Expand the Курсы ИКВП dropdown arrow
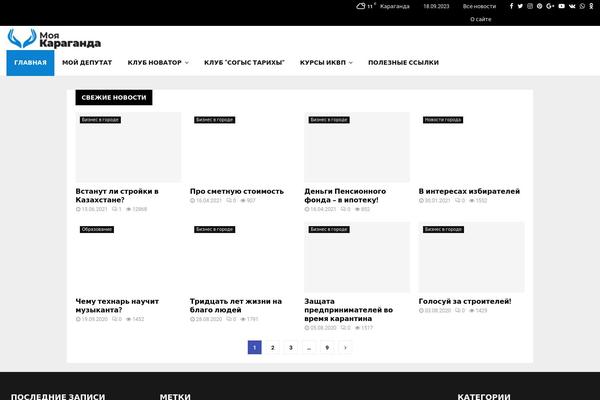Image resolution: width=600 pixels, height=400 pixels. pos(351,63)
